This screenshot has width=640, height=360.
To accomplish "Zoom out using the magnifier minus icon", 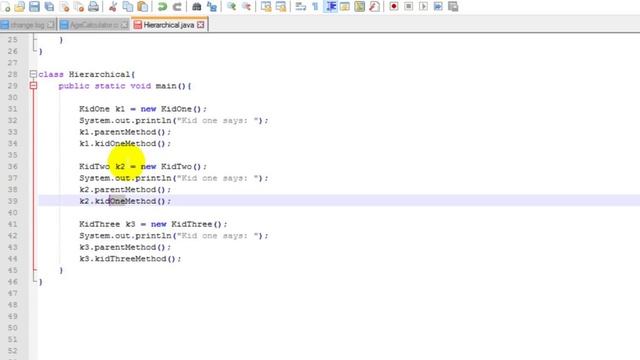I will [246, 7].
